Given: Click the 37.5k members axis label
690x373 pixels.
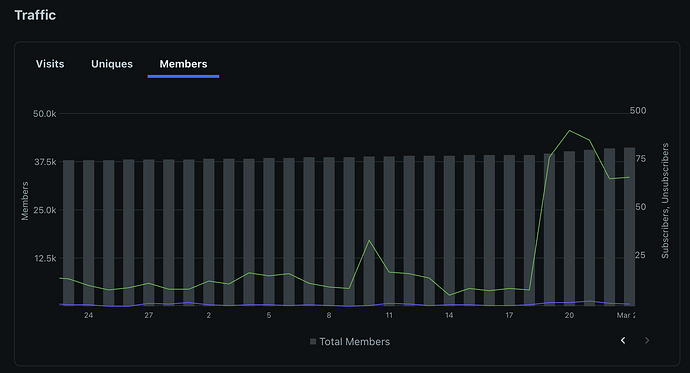Looking at the screenshot, I should click(x=45, y=162).
